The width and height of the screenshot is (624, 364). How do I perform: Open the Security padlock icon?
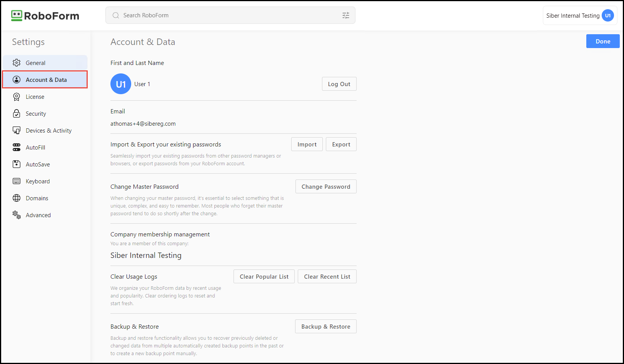click(17, 113)
